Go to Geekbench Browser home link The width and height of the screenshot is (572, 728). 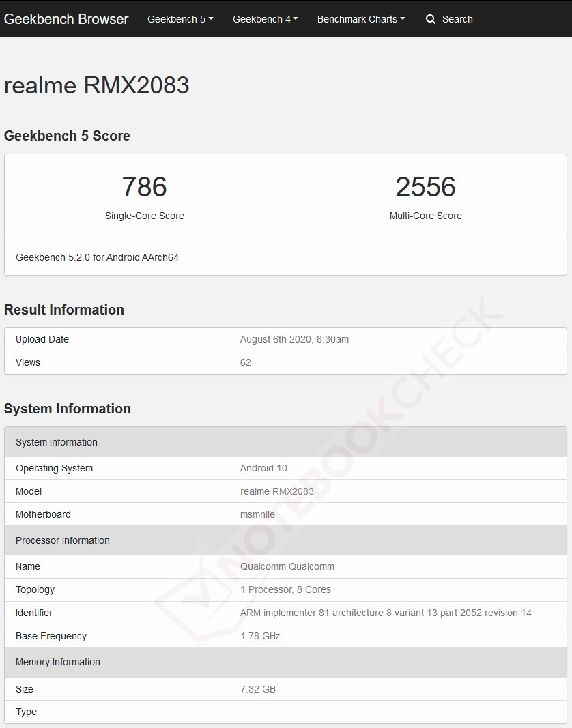(x=66, y=19)
